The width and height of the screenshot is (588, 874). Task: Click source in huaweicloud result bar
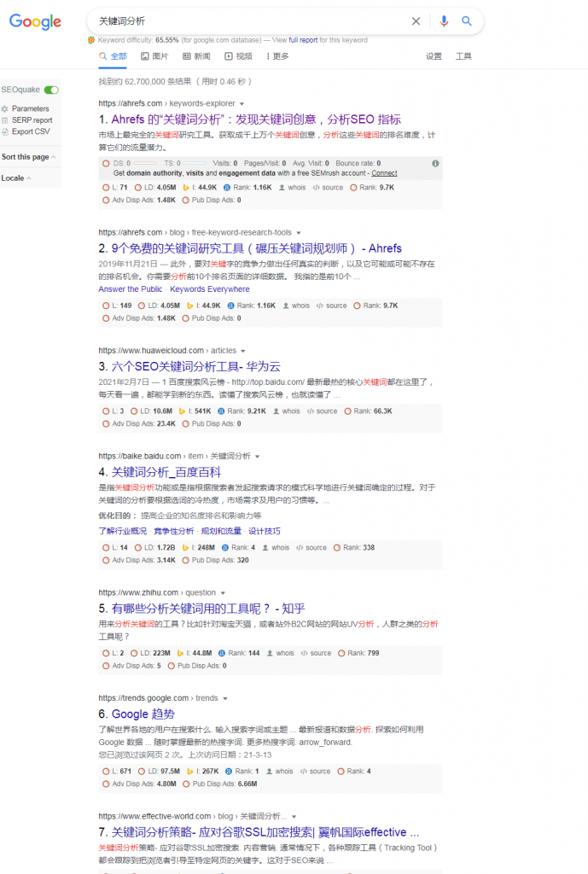(322, 411)
